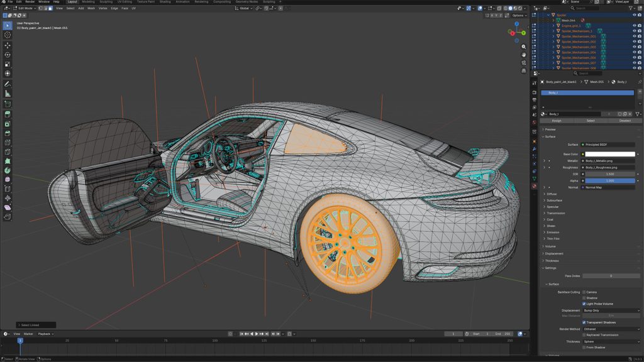Open the Render Method Dithered dropdown

tap(611, 329)
